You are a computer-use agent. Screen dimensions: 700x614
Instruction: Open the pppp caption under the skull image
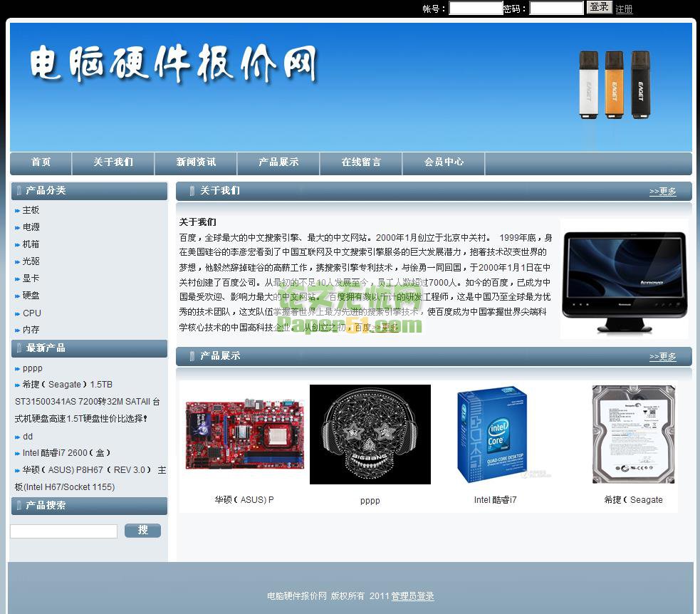pyautogui.click(x=370, y=501)
